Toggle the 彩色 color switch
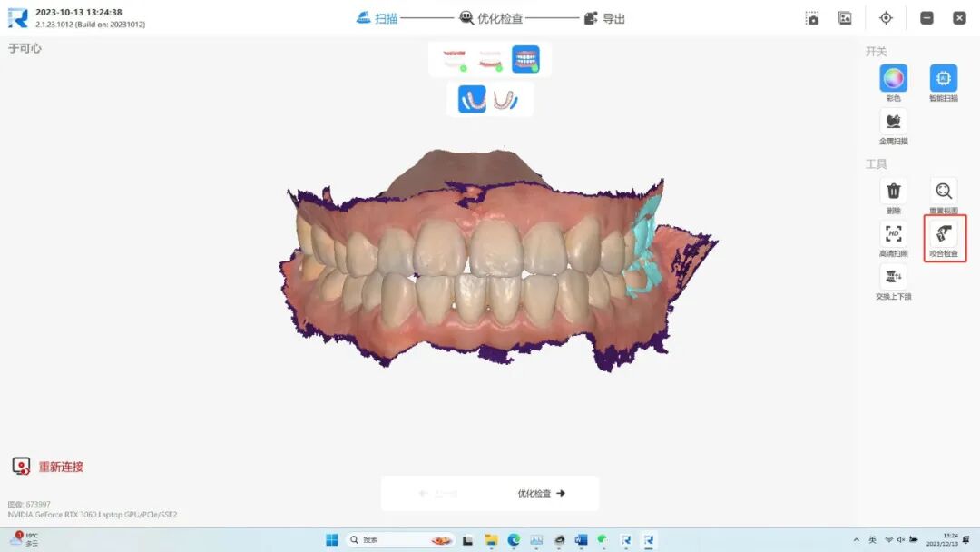The width and height of the screenshot is (980, 552). coord(893,79)
